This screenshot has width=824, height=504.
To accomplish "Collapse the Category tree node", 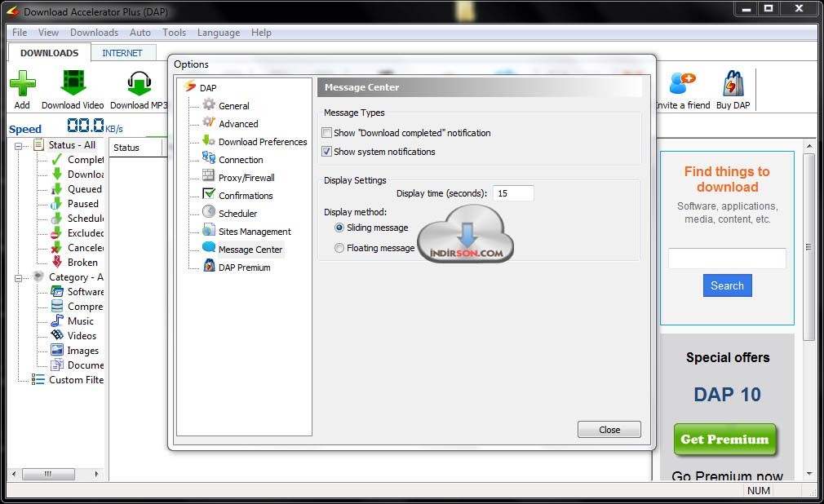I will (19, 277).
